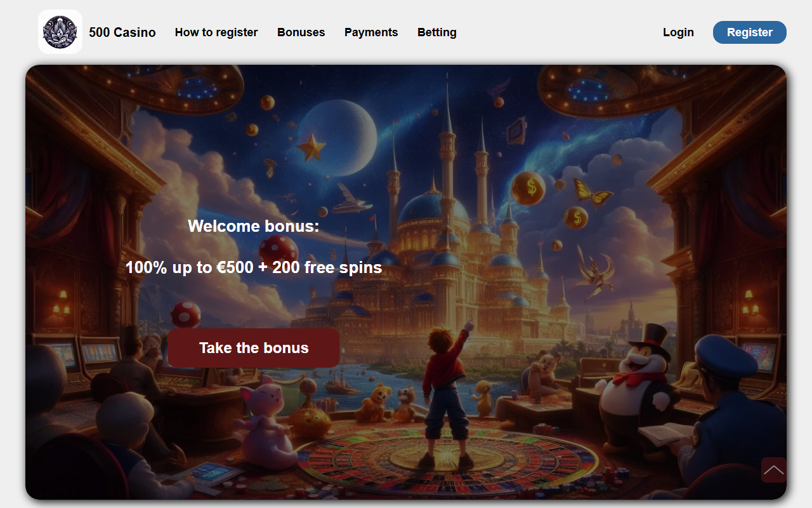Click the 500 Casino logo emblem
The width and height of the screenshot is (812, 508).
pos(60,32)
